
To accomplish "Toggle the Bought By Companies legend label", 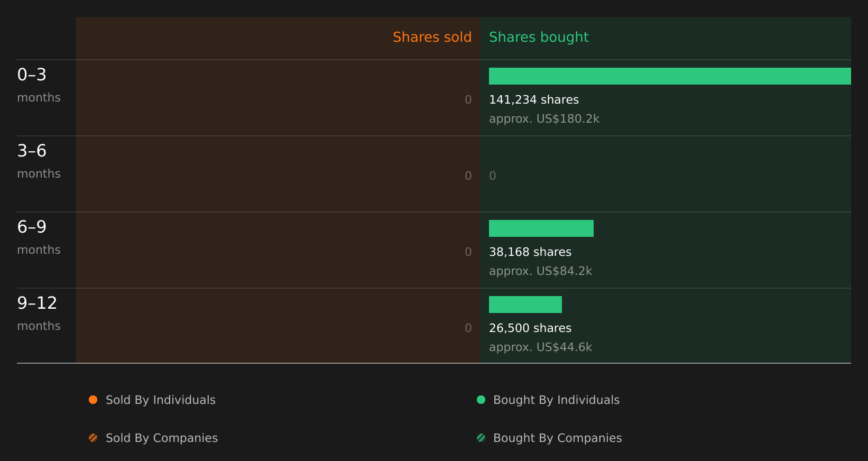I will click(557, 438).
